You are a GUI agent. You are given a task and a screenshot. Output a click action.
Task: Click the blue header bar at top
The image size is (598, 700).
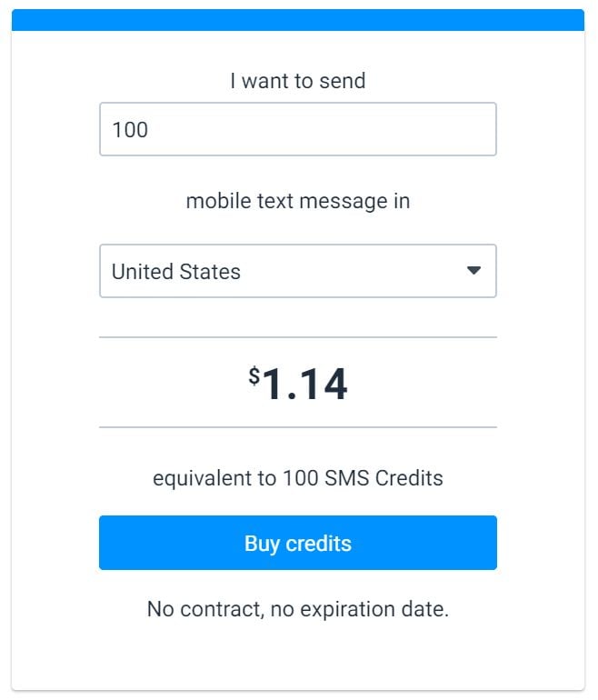(298, 20)
